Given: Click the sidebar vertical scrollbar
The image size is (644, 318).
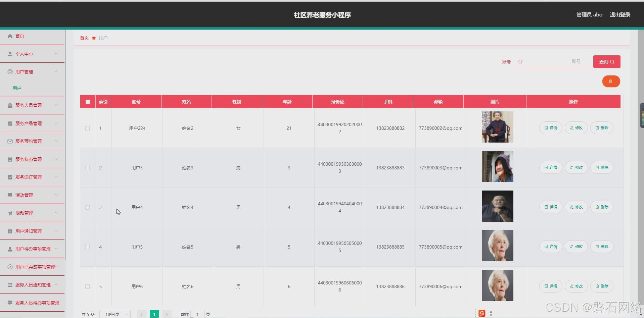Looking at the screenshot, I should [x=65, y=144].
